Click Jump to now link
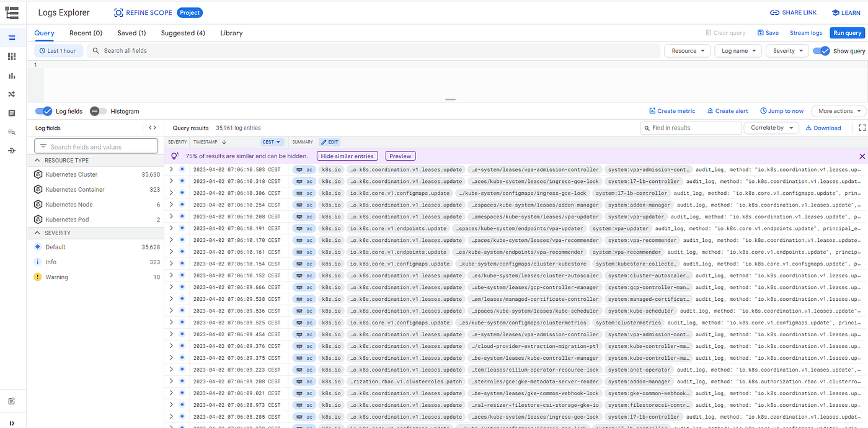The width and height of the screenshot is (868, 428). pos(782,111)
